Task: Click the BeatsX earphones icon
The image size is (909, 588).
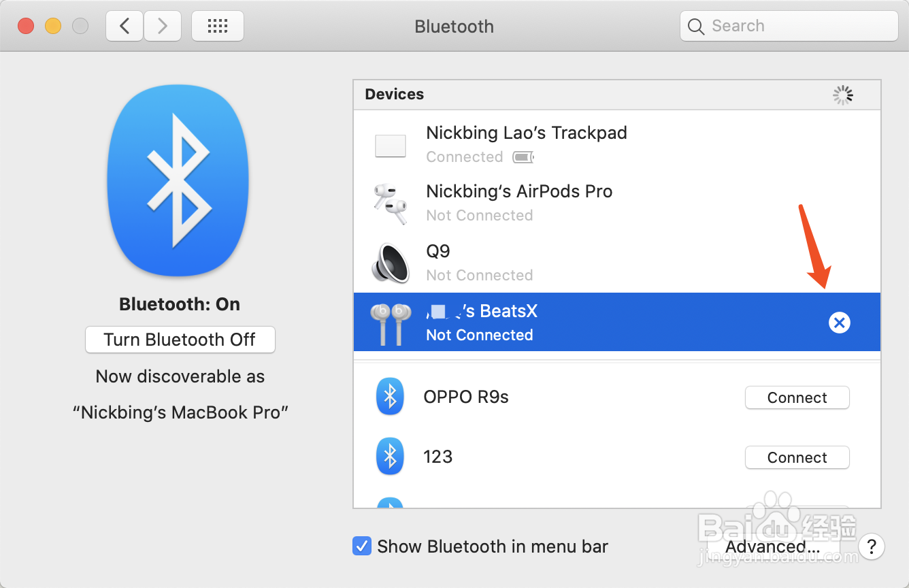Action: (x=390, y=322)
